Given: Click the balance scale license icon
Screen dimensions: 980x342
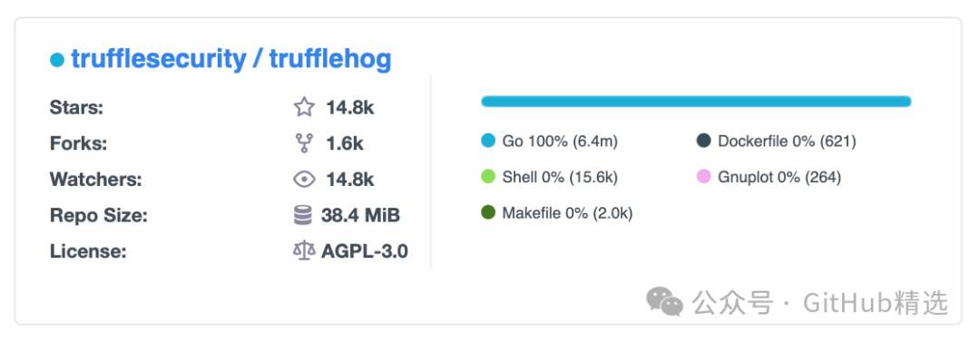Looking at the screenshot, I should pyautogui.click(x=304, y=251).
